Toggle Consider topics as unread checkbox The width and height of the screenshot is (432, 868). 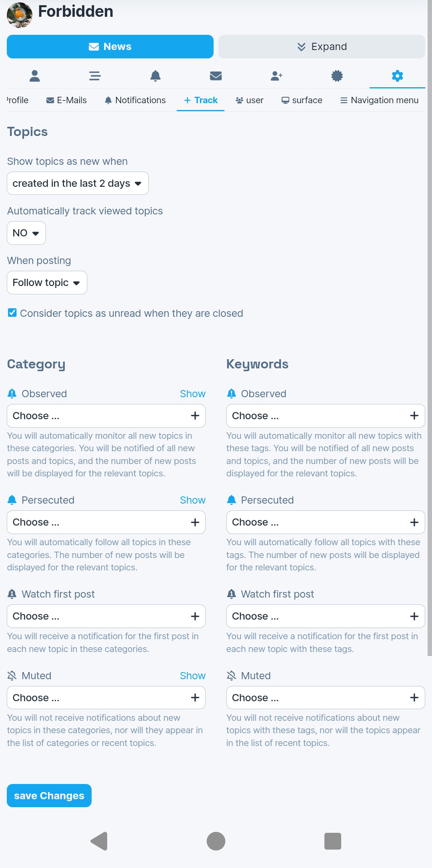pos(12,313)
